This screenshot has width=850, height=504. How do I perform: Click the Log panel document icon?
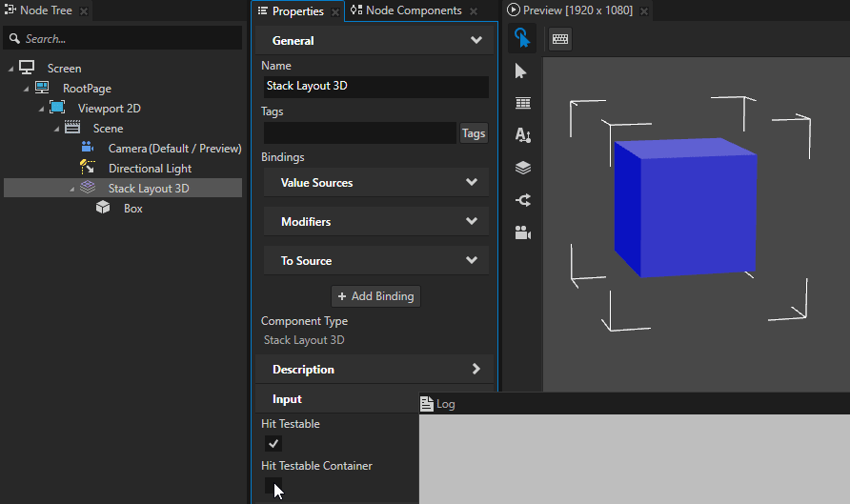tap(427, 404)
